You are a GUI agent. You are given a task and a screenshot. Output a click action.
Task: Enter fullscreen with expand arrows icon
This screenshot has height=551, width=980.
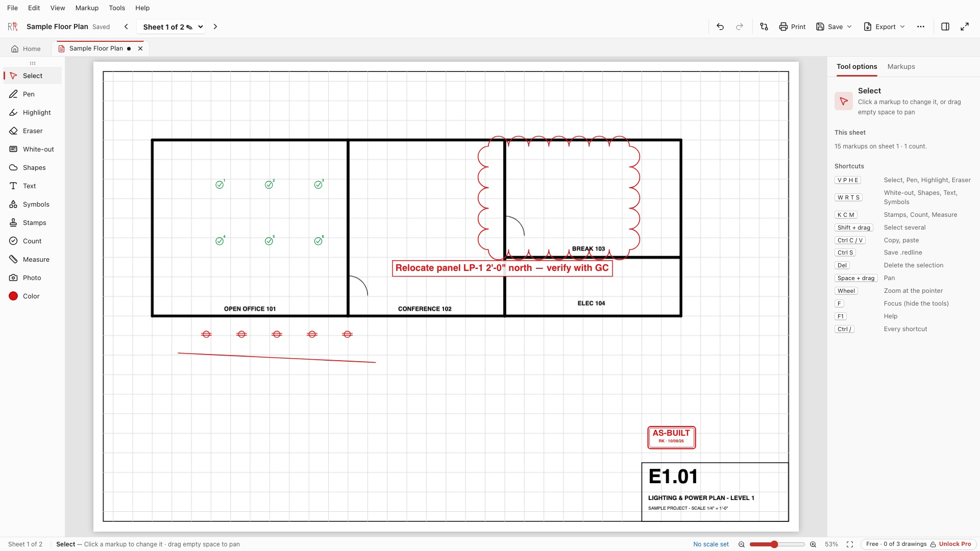[965, 27]
